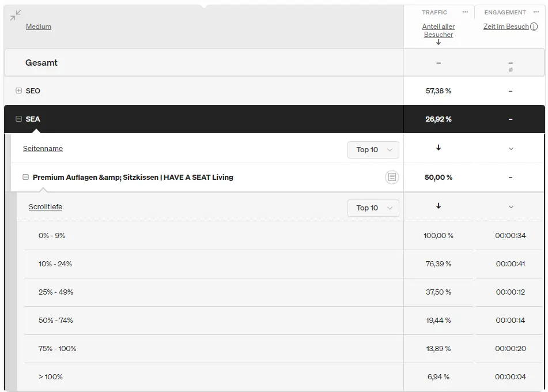The height and width of the screenshot is (392, 548).
Task: Click the Medium column header link
Action: (x=39, y=27)
